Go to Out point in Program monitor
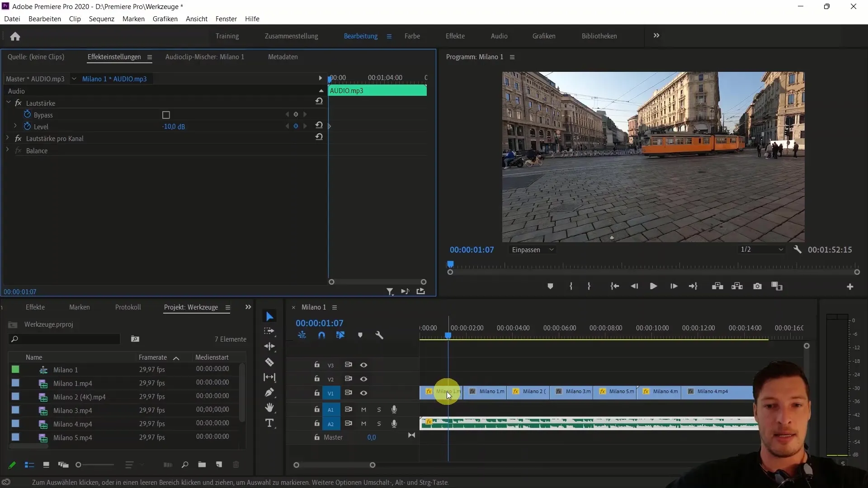This screenshot has width=868, height=488. (x=693, y=286)
